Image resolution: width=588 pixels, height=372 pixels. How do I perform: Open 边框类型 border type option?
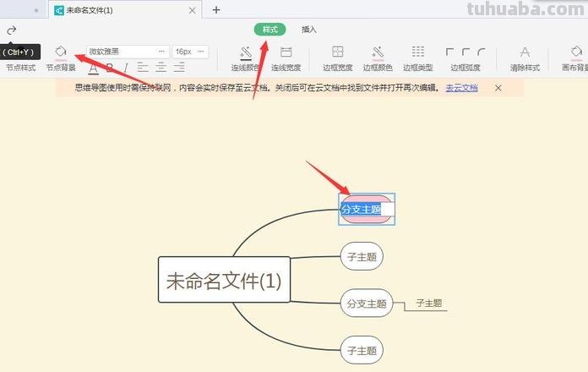(x=417, y=58)
